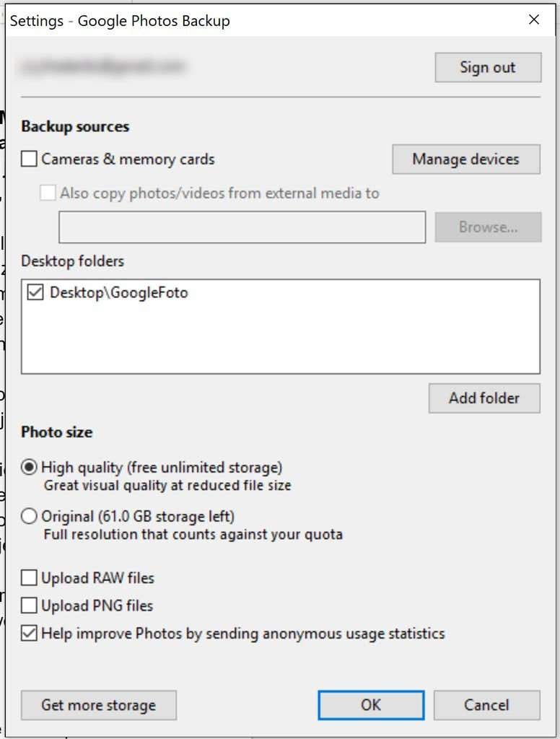
Task: Close the Settings window with X
Action: pyautogui.click(x=533, y=19)
